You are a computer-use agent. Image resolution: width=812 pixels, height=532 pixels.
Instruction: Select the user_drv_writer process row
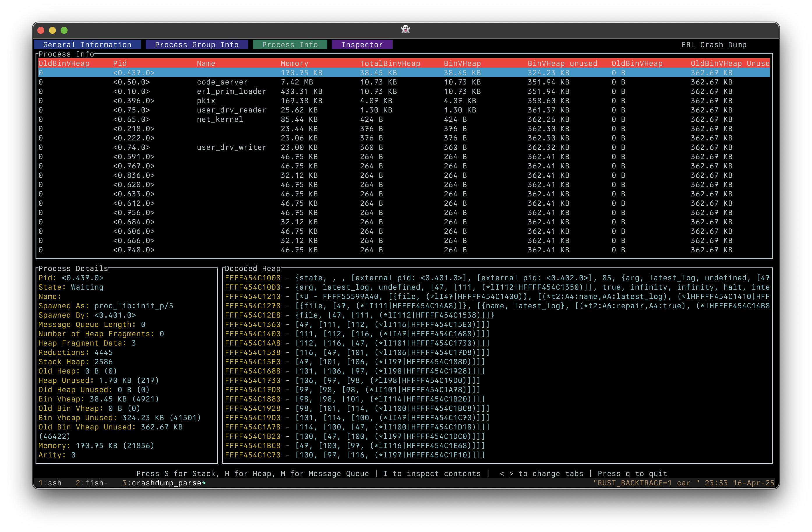click(x=231, y=147)
